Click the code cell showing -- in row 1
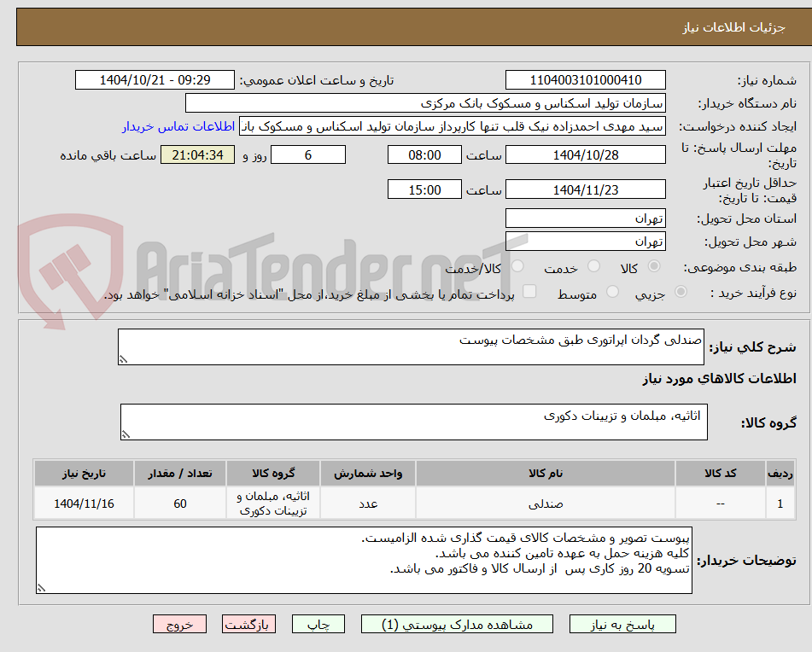 click(721, 503)
